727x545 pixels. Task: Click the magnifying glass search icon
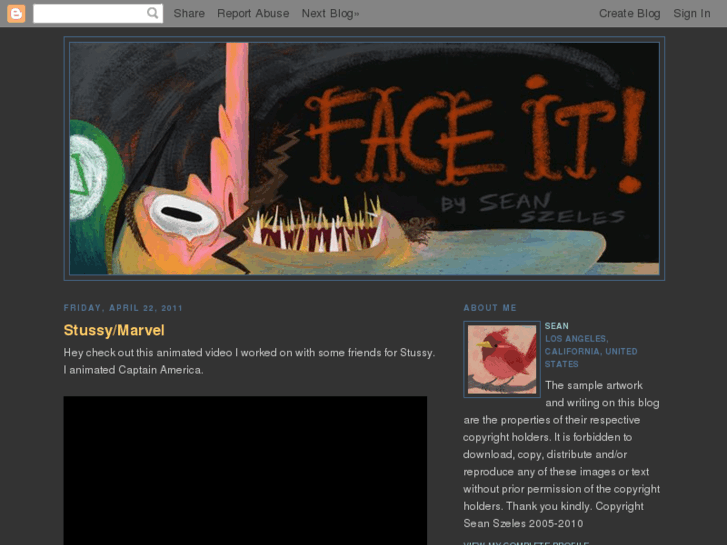click(153, 13)
